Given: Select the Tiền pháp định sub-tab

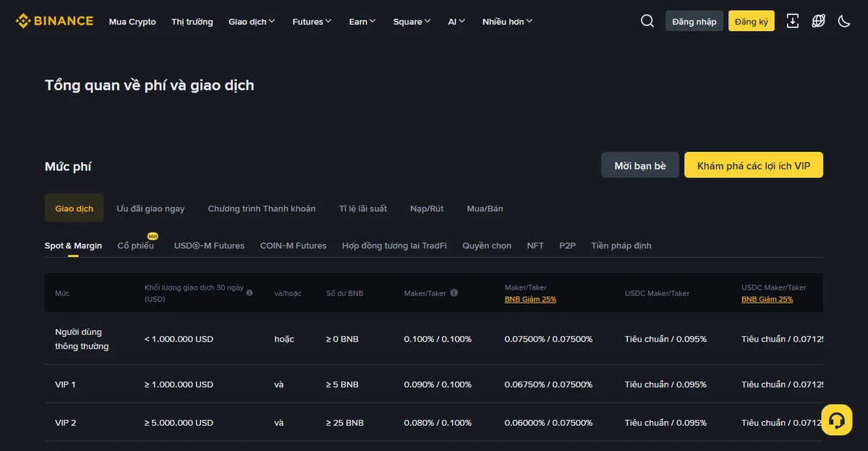Looking at the screenshot, I should pyautogui.click(x=621, y=245).
